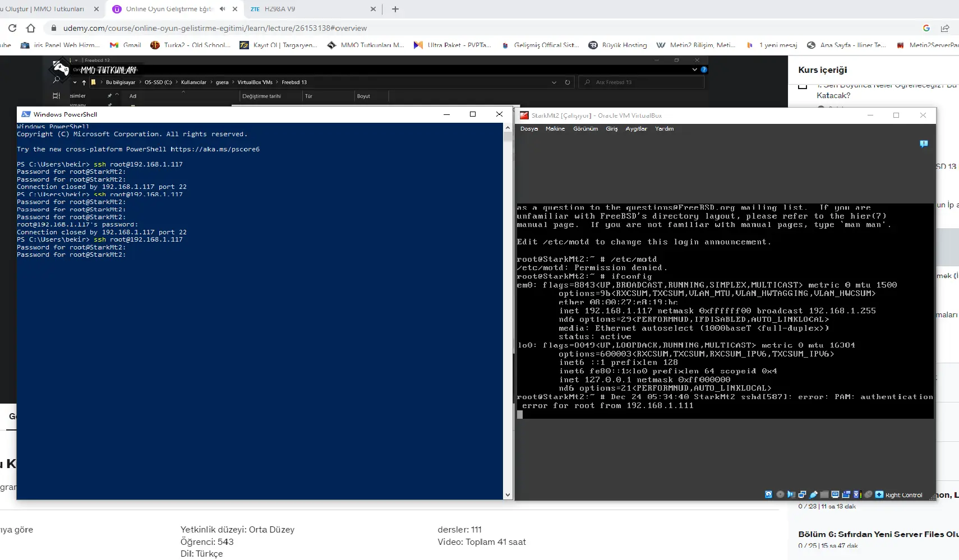Click the share page icon in address bar
This screenshot has width=959, height=560.
coord(945,28)
